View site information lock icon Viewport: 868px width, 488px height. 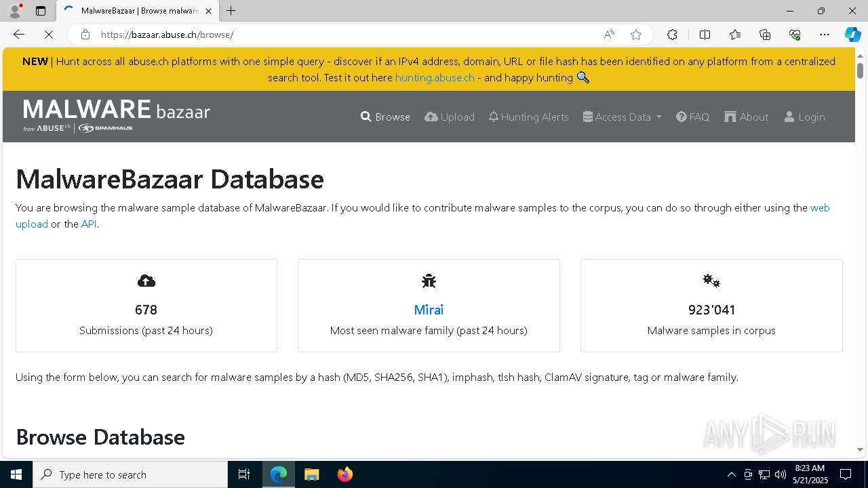85,35
